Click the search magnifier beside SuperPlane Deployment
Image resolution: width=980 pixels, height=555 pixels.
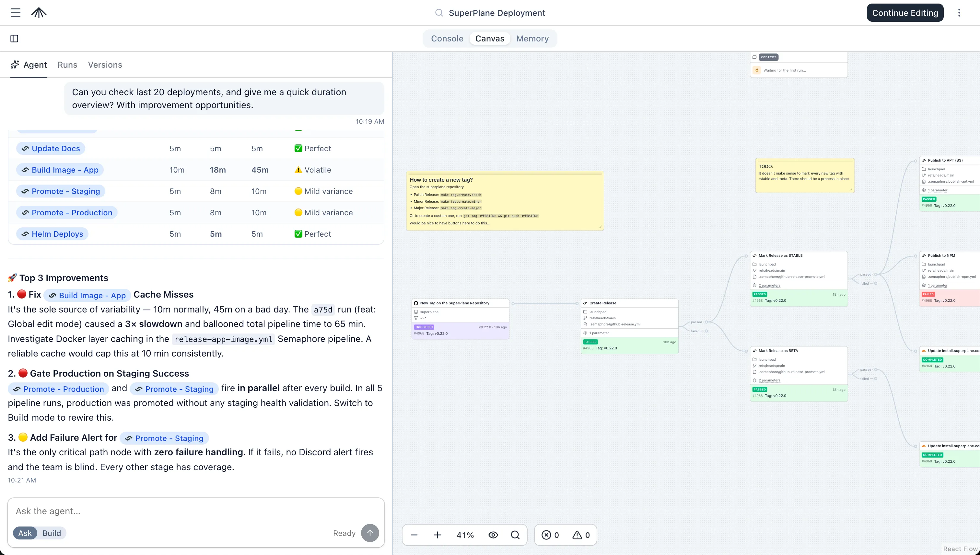tap(439, 13)
